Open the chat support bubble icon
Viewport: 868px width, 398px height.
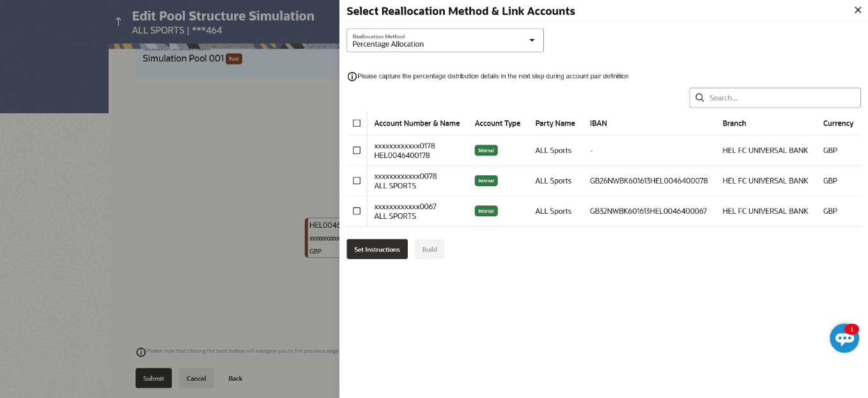coord(844,338)
